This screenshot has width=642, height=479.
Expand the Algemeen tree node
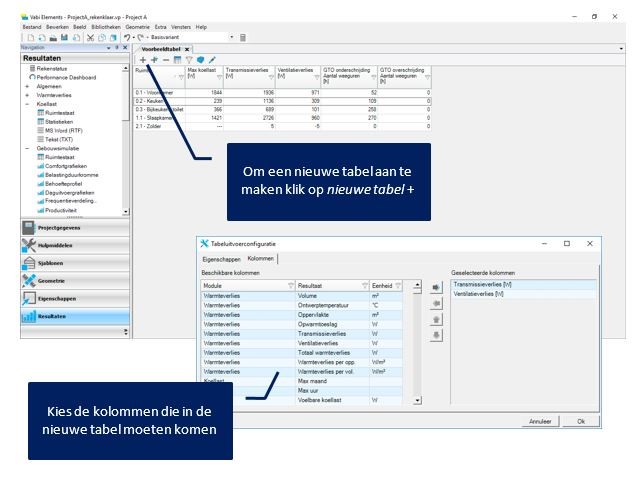tap(27, 87)
